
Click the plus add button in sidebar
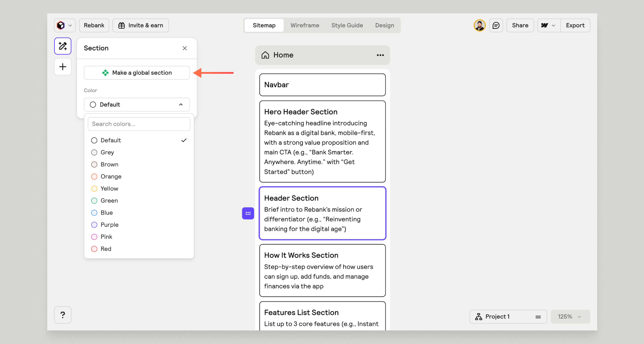62,67
